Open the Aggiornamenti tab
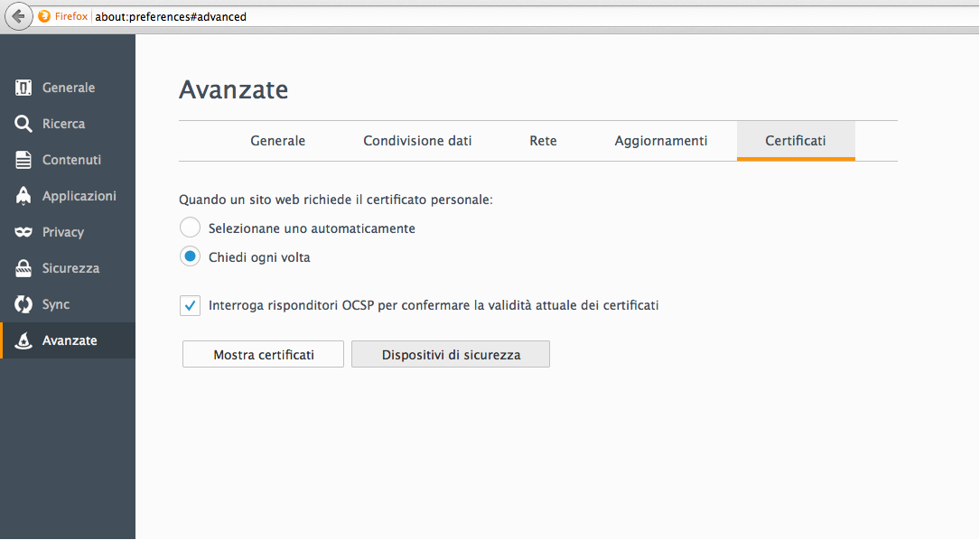Screen dimensions: 980x540 click(660, 141)
